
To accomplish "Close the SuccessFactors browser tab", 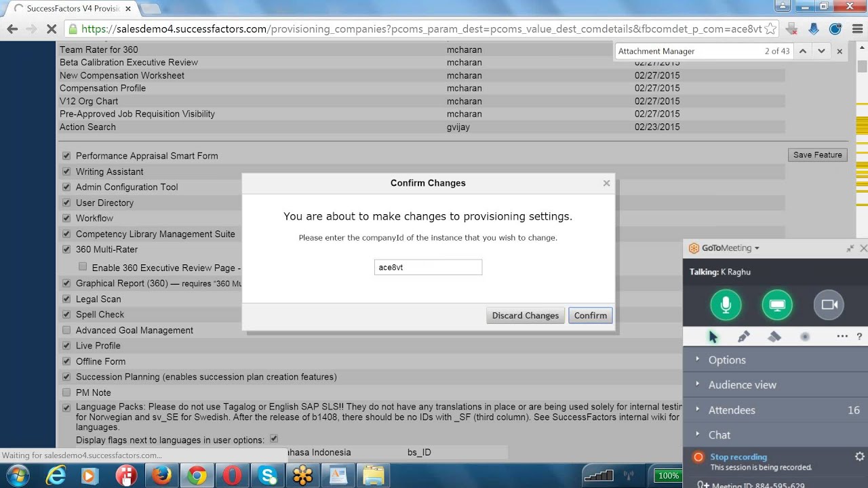I will pyautogui.click(x=128, y=9).
